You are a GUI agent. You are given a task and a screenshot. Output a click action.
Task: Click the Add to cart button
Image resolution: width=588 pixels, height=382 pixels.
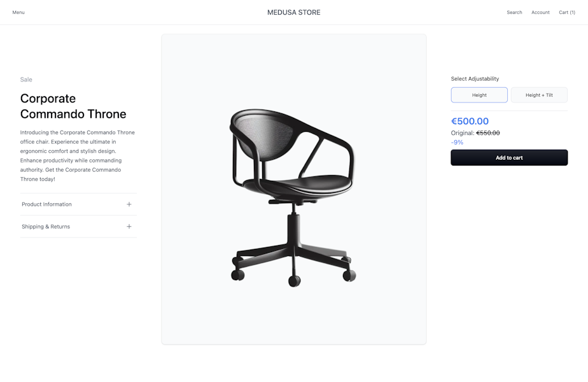coord(509,158)
